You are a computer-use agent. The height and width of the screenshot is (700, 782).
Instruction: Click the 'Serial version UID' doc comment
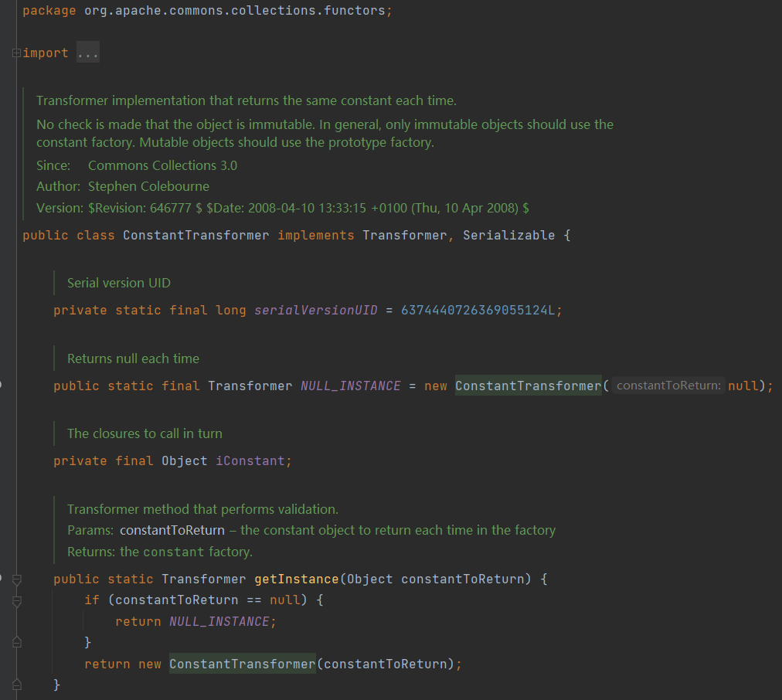coord(119,284)
